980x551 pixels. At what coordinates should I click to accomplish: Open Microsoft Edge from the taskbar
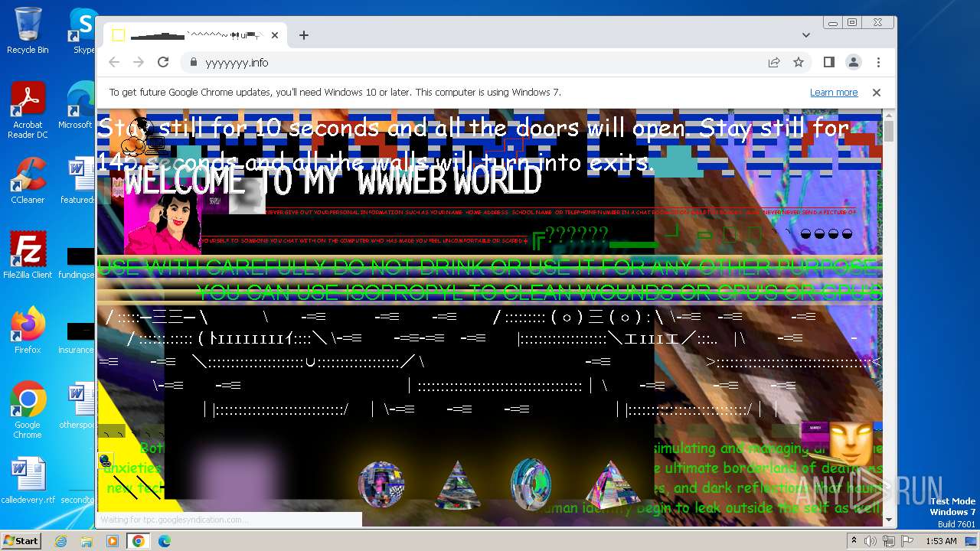pyautogui.click(x=165, y=541)
